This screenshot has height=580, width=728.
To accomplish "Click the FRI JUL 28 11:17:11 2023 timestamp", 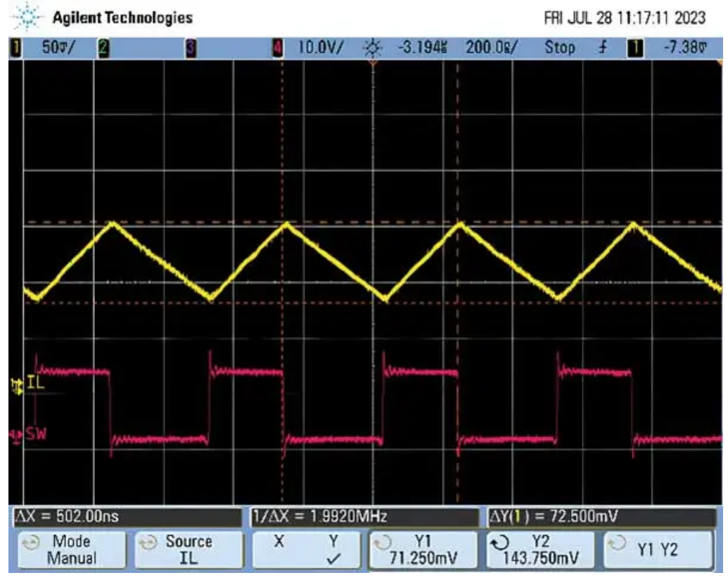I will click(625, 18).
